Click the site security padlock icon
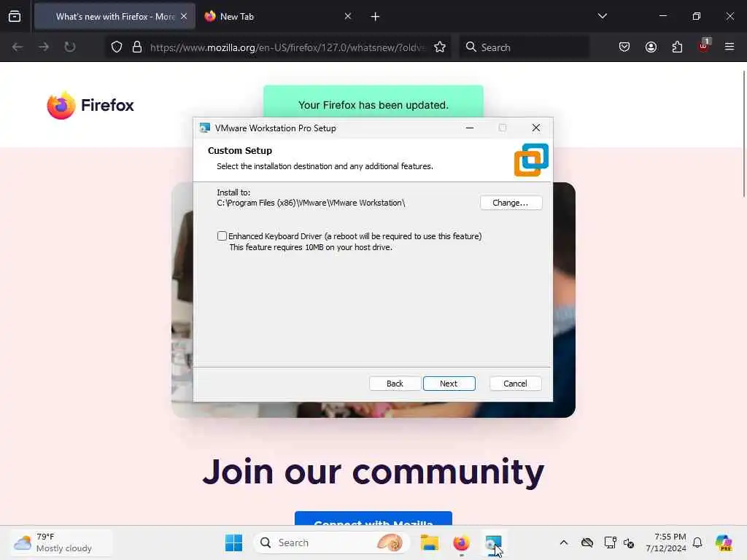747x560 pixels. pyautogui.click(x=137, y=47)
